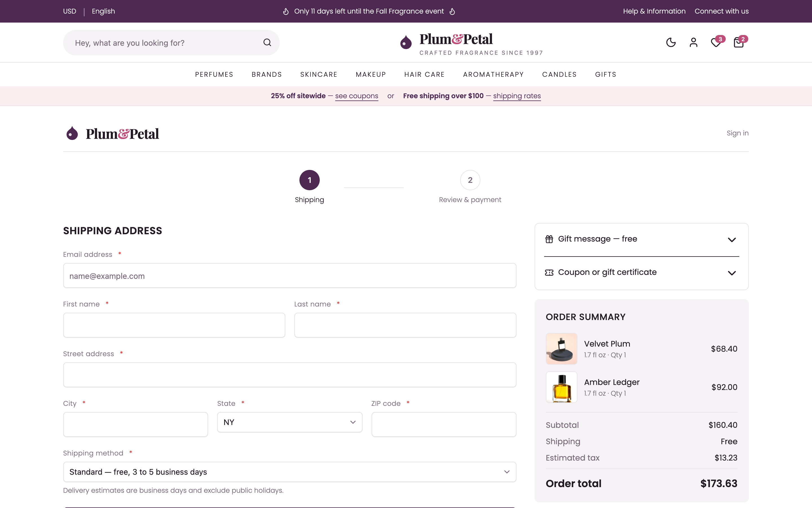
Task: Click the Gift message — free label
Action: (598, 239)
